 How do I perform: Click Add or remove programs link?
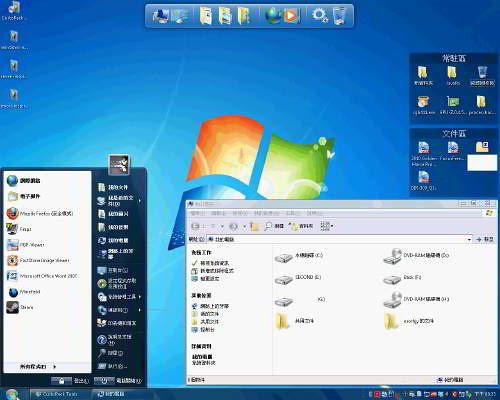(212, 271)
